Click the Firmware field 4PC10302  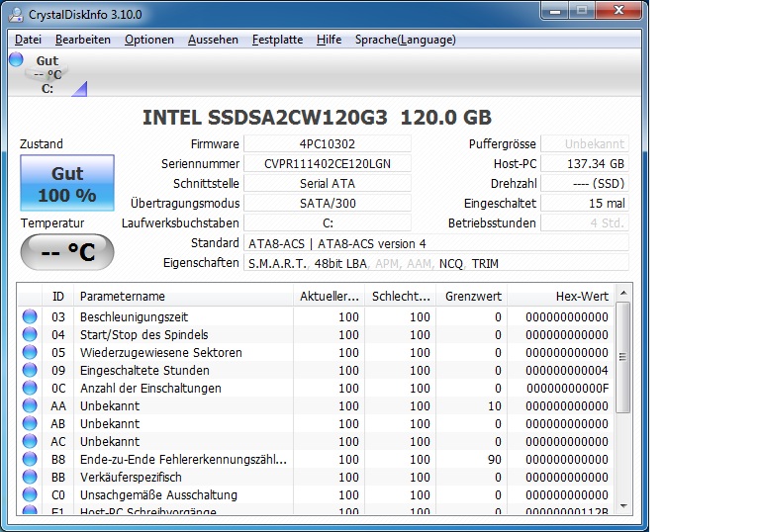(328, 144)
